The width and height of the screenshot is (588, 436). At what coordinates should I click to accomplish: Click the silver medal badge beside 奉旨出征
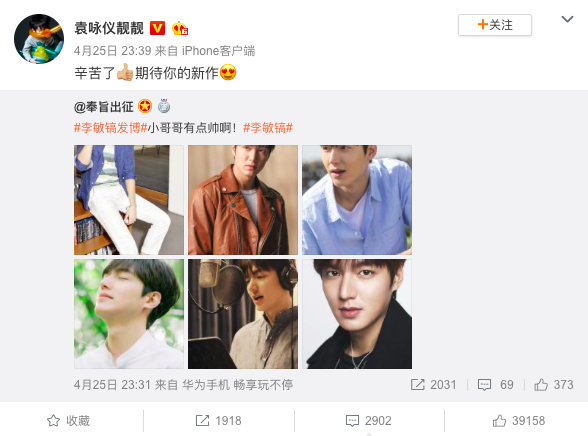click(164, 106)
